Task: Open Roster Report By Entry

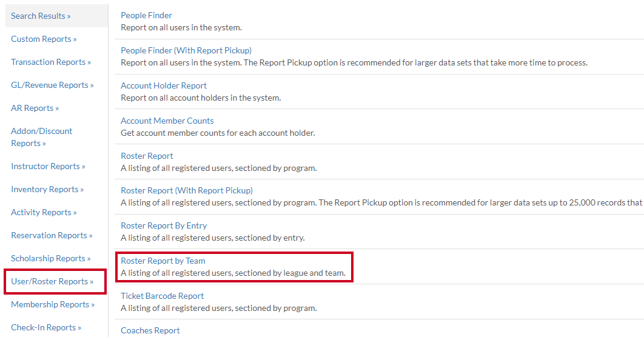Action: pyautogui.click(x=164, y=225)
